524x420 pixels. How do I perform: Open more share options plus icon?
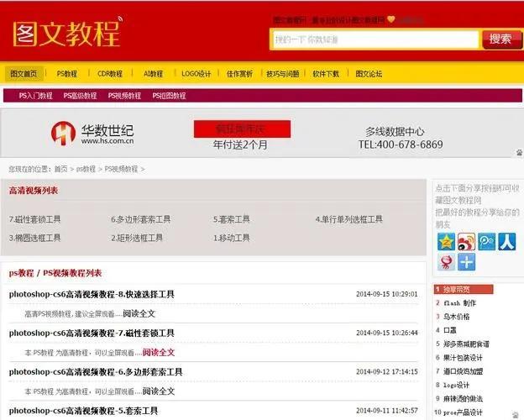coord(467,262)
